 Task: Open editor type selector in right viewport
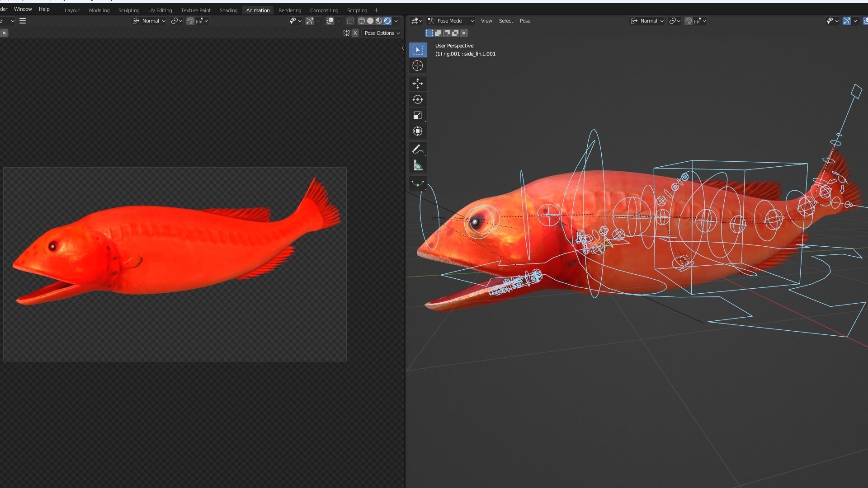(417, 21)
